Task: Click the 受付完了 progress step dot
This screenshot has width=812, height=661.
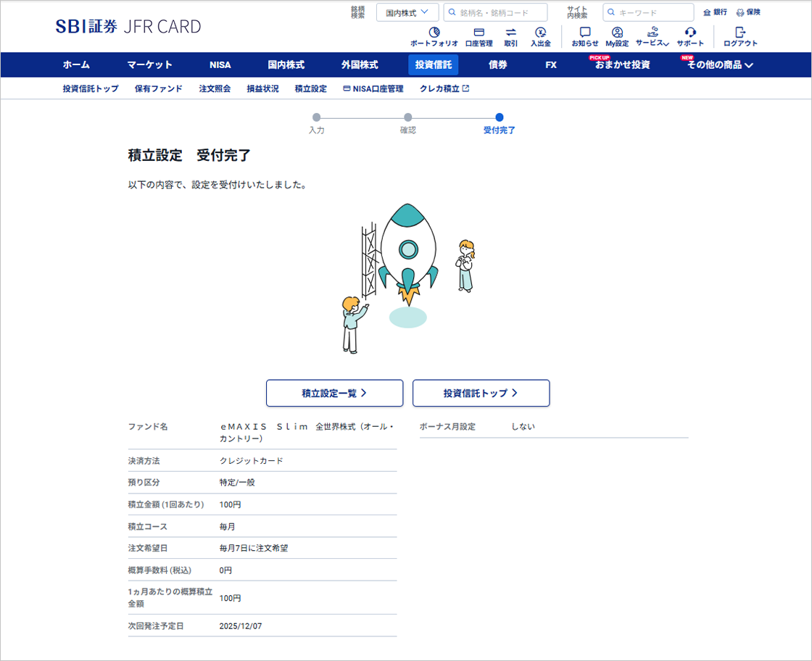Action: click(498, 116)
